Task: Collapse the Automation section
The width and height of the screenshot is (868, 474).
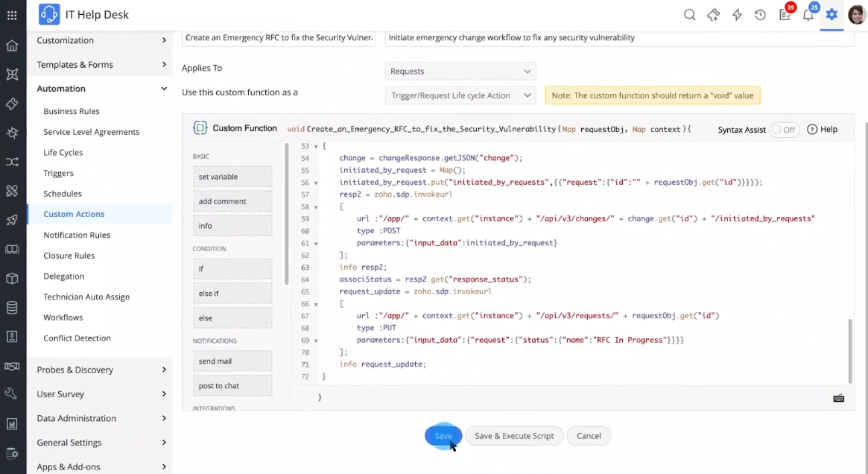Action: 101,89
